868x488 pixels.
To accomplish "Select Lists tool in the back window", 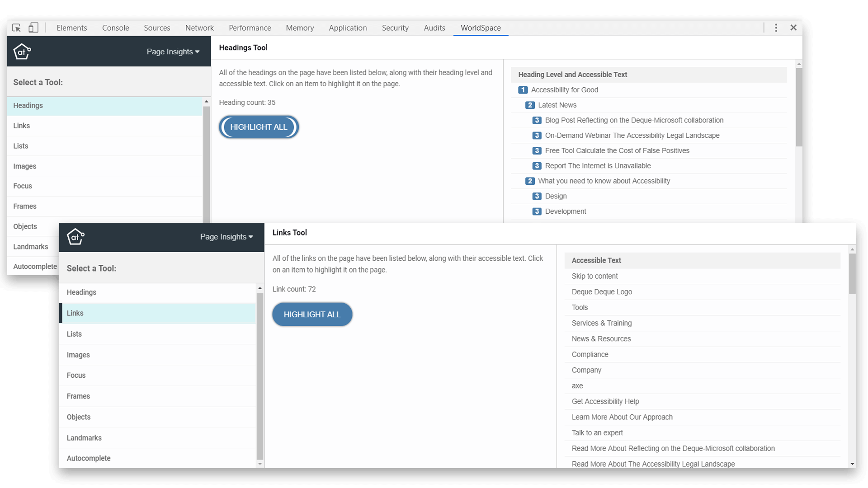I will [105, 146].
